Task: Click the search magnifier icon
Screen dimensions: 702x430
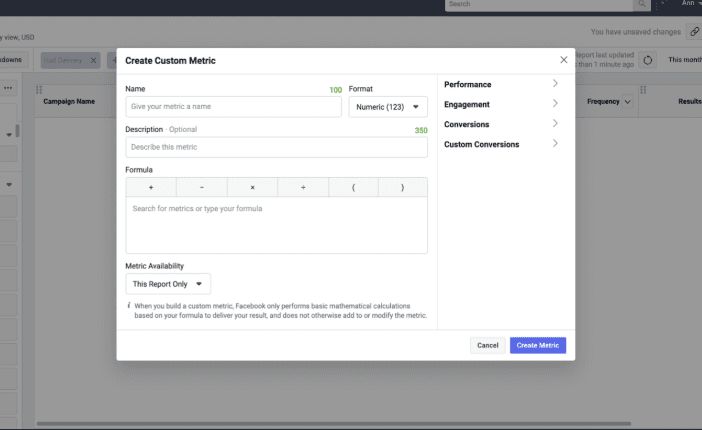Action: [x=641, y=5]
